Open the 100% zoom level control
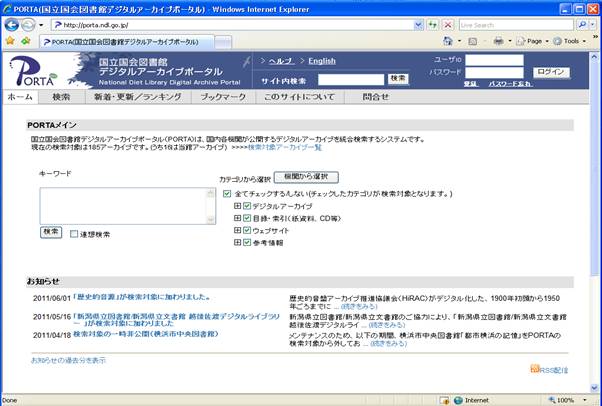Viewport: 602px width, 406px height. pyautogui.click(x=568, y=400)
